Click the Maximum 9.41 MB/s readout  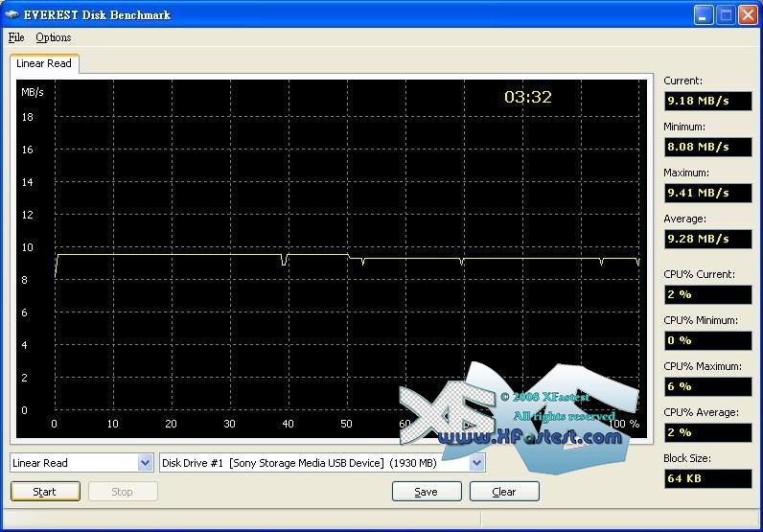click(707, 193)
